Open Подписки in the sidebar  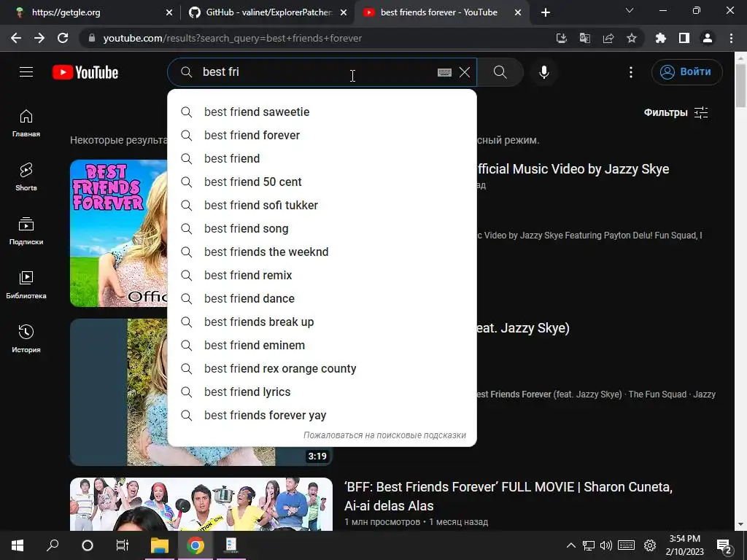[x=26, y=231]
